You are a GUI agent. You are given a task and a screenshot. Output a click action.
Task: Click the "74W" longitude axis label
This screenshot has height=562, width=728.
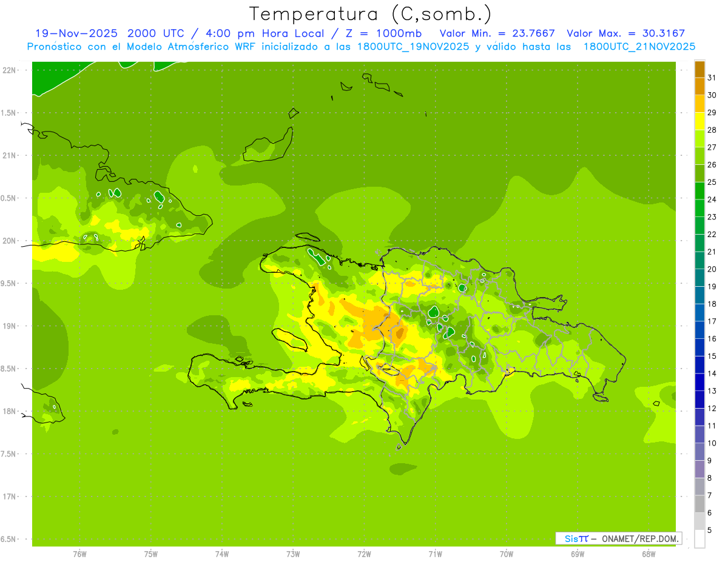click(x=222, y=554)
